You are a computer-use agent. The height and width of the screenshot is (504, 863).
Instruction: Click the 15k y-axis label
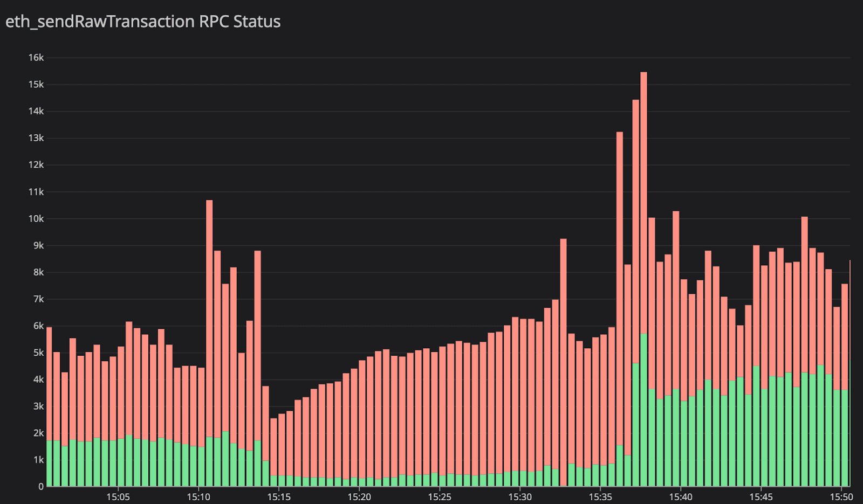pyautogui.click(x=36, y=85)
